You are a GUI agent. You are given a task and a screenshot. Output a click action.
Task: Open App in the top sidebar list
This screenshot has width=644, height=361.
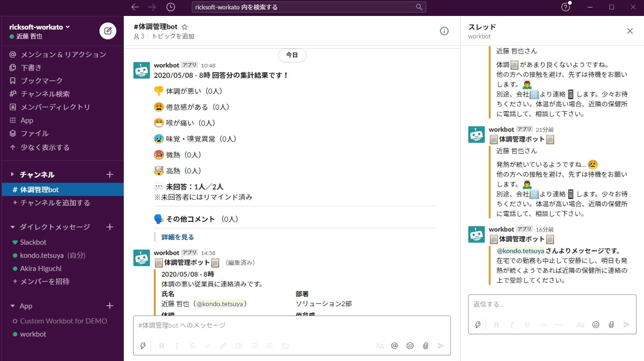pos(62,120)
